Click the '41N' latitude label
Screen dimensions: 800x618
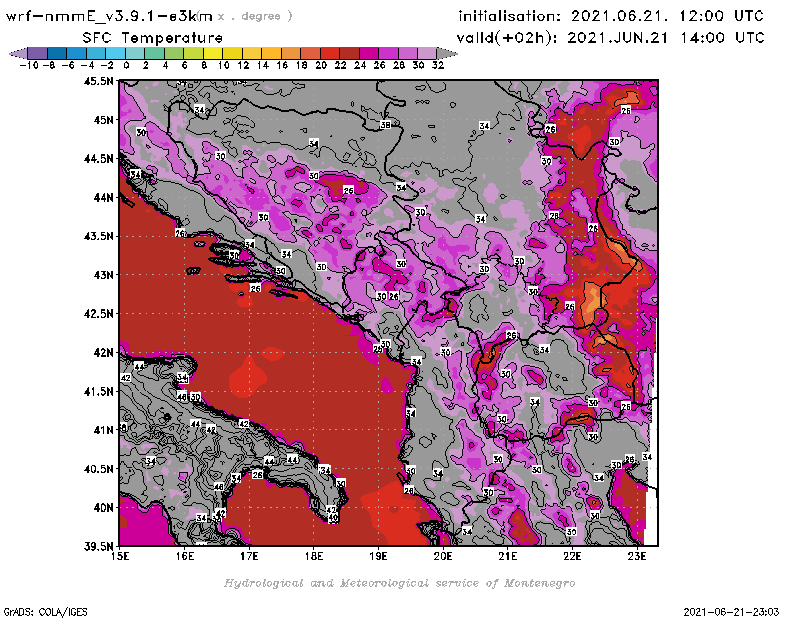point(103,430)
